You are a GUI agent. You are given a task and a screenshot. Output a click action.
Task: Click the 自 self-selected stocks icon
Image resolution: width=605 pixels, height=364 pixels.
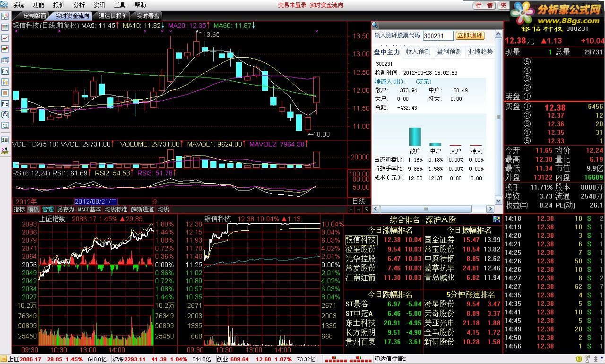(x=5, y=93)
